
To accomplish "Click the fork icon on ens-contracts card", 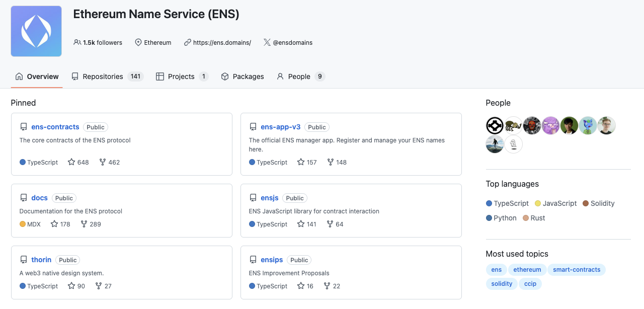I will 103,162.
